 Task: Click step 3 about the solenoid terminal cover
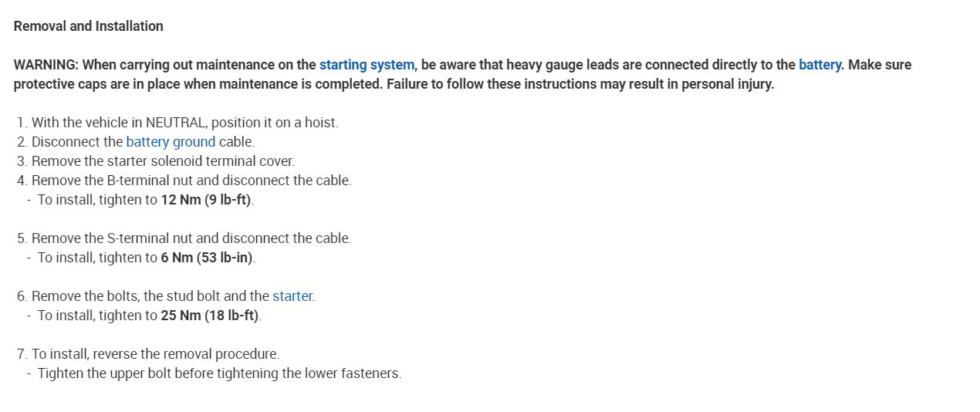coord(162,161)
